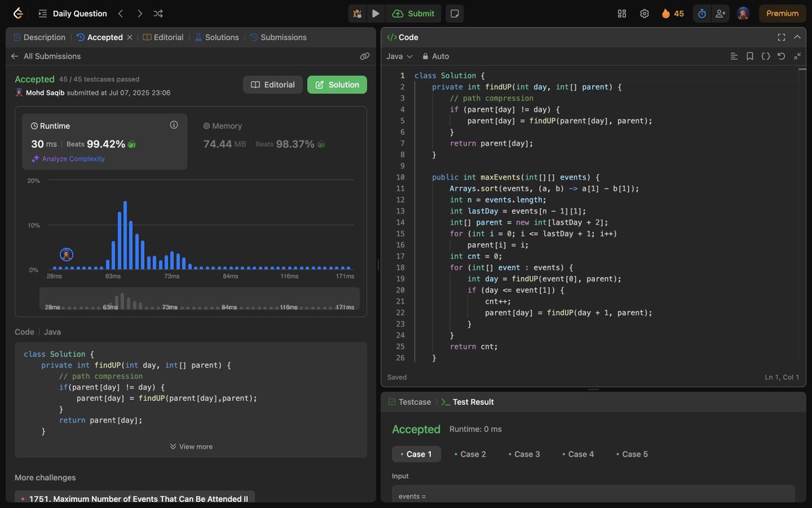This screenshot has height=508, width=812.
Task: Click the All Submissions text
Action: click(52, 56)
